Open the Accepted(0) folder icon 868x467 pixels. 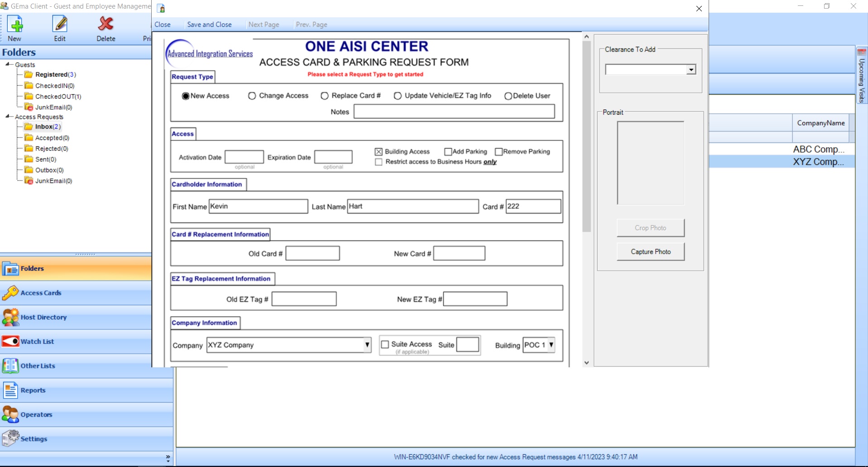tap(29, 138)
